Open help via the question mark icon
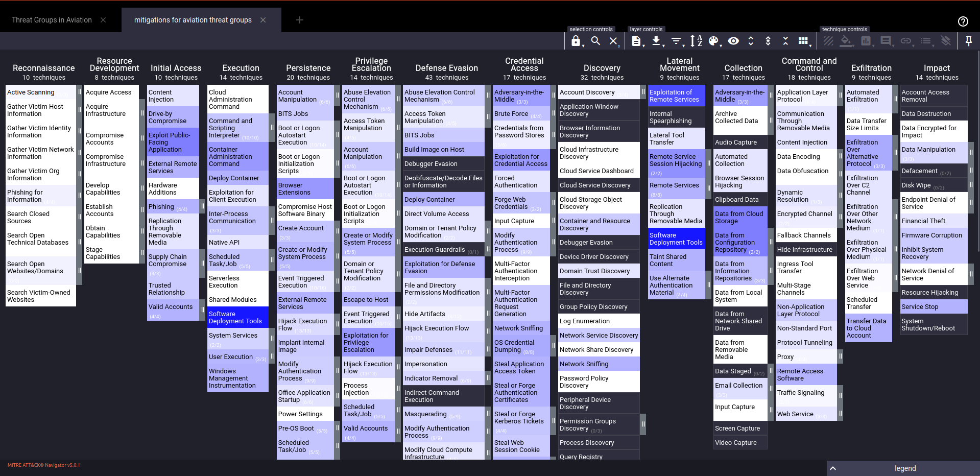This screenshot has height=476, width=980. click(x=963, y=21)
